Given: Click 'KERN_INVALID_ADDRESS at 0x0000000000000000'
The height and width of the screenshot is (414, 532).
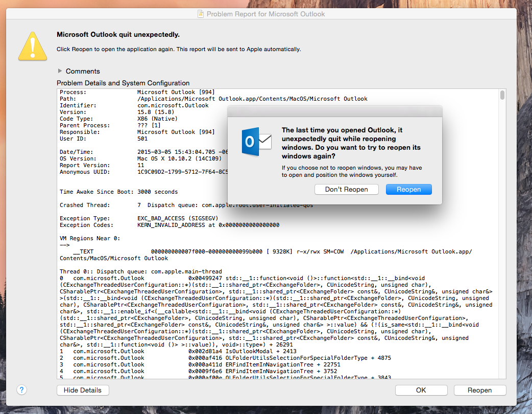Looking at the screenshot, I should click(x=208, y=225).
